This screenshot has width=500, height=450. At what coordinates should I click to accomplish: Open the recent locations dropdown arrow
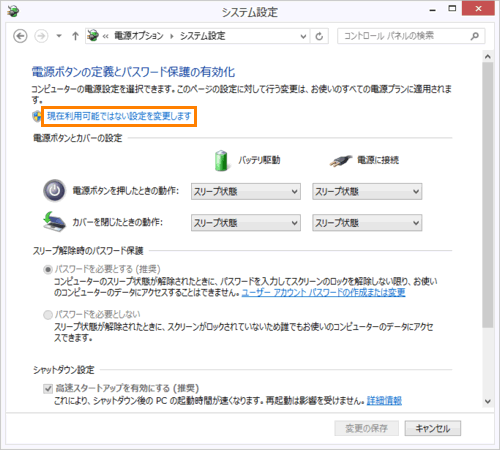(x=59, y=36)
